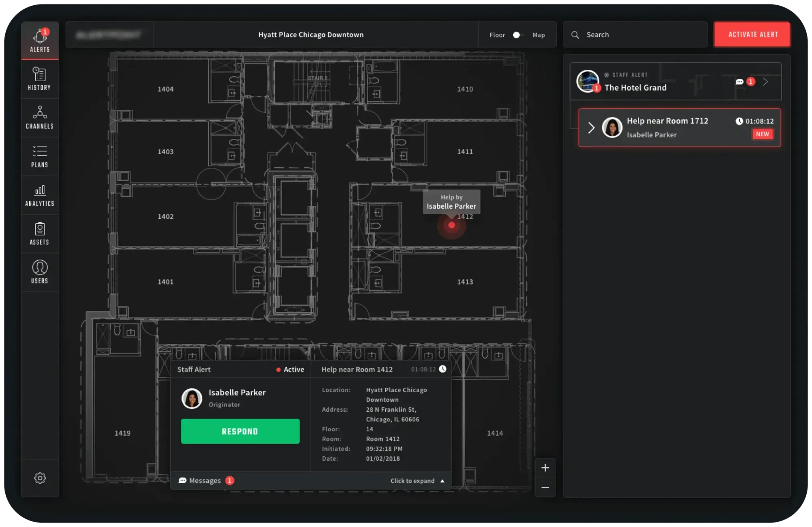
Task: Click the red alert marker in room 1412
Action: click(451, 225)
